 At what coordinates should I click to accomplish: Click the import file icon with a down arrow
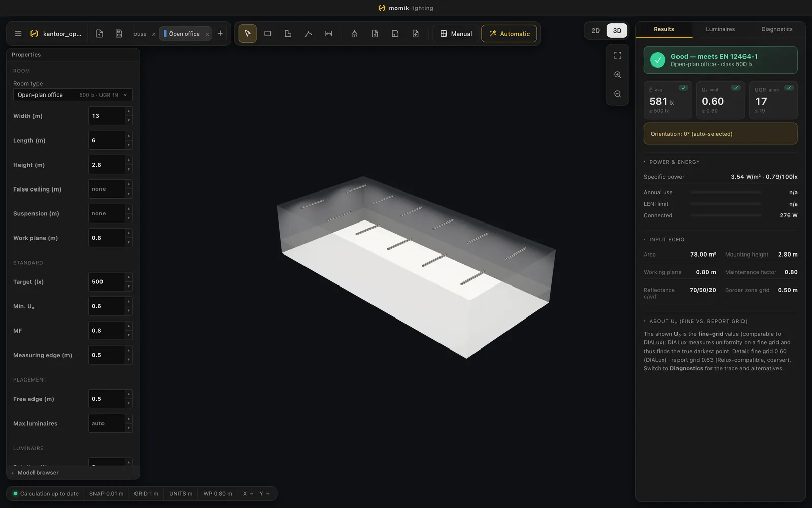click(x=375, y=34)
